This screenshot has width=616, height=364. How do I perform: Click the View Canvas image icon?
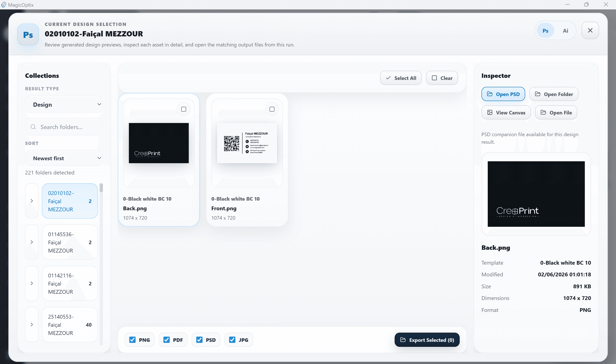[490, 112]
